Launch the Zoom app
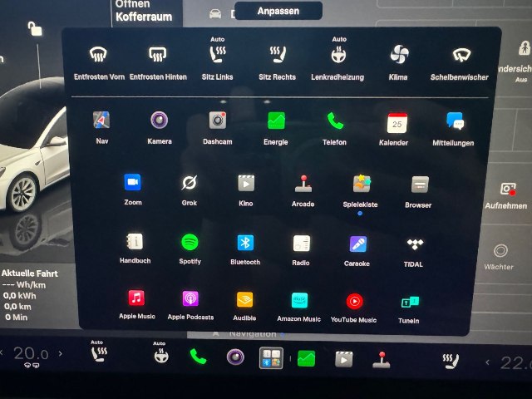 132,182
